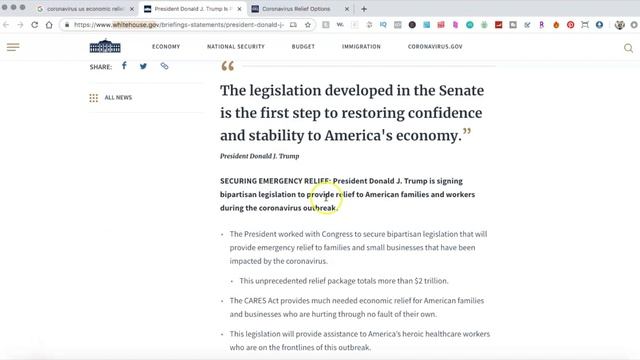640x360 pixels.
Task: Open the 'W.' extension icon
Action: 340,25
